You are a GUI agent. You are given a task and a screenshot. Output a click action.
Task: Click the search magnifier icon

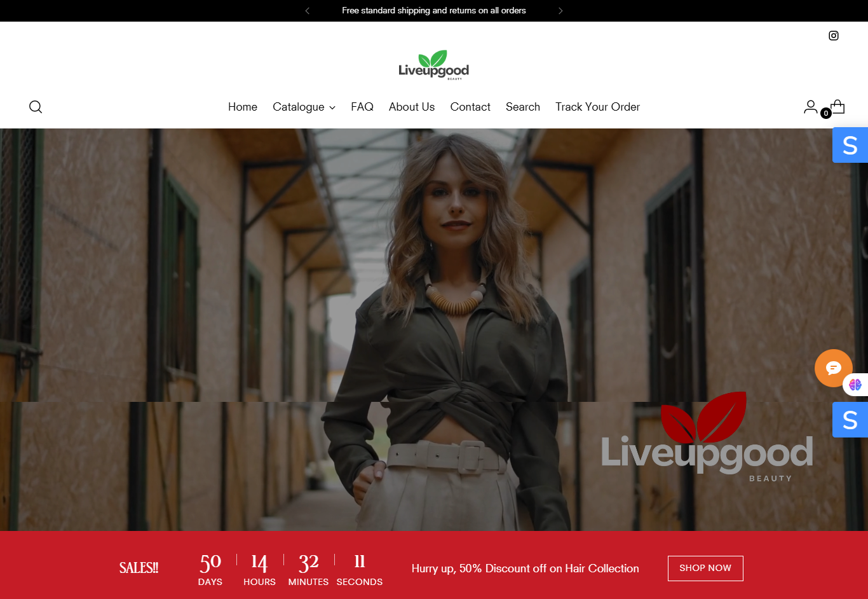pyautogui.click(x=36, y=107)
